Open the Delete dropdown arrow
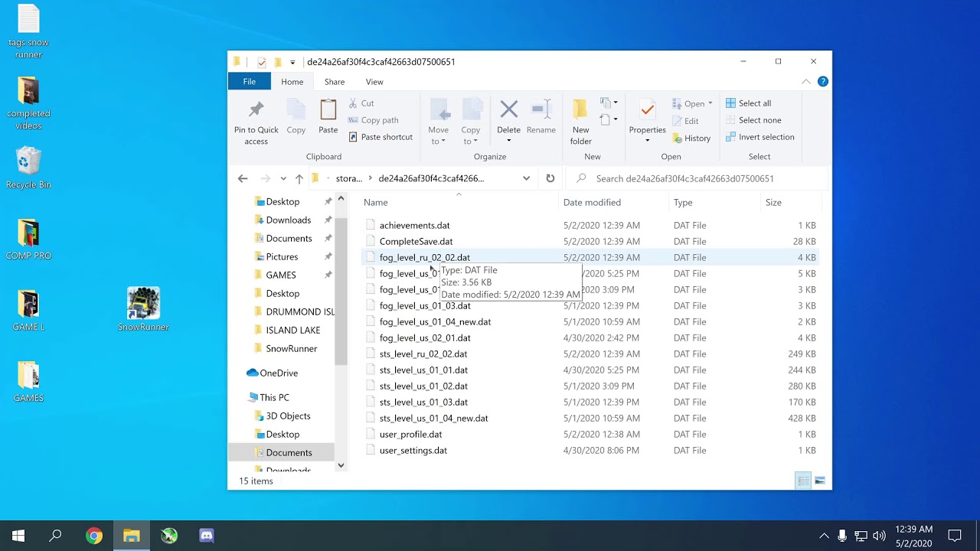The image size is (980, 551). coord(509,141)
